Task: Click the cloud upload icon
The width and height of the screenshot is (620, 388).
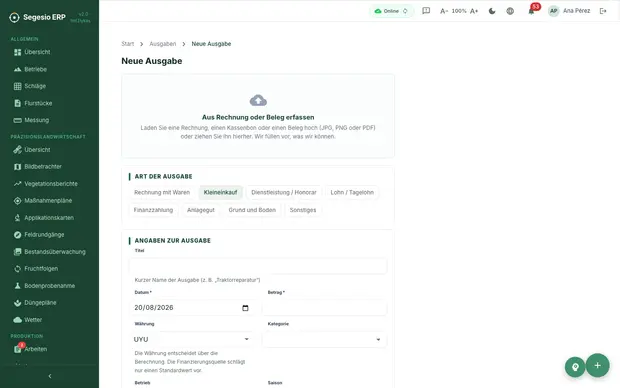Action: click(258, 100)
